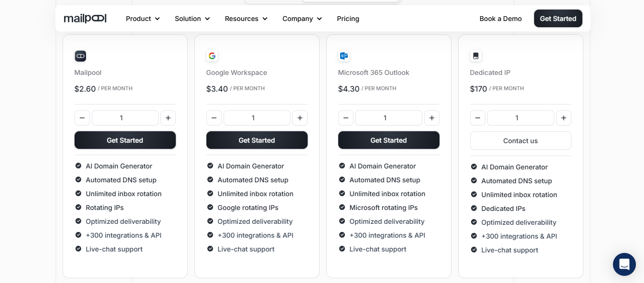Click the Microsoft rotating IPs checkmark icon
The image size is (644, 283).
pos(342,208)
